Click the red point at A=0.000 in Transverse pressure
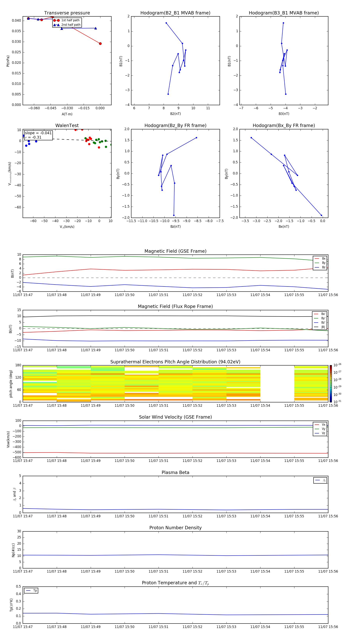The width and height of the screenshot is (351, 644). [x=100, y=44]
